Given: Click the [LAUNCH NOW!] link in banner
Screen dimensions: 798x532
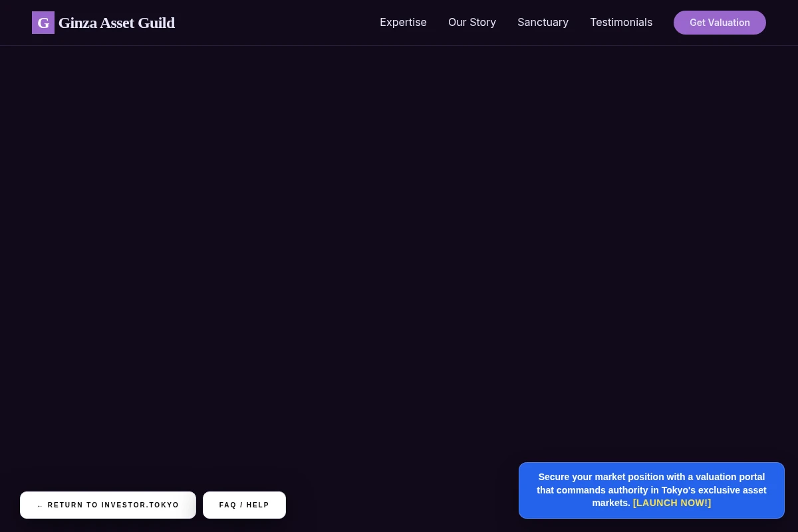Looking at the screenshot, I should (x=672, y=503).
